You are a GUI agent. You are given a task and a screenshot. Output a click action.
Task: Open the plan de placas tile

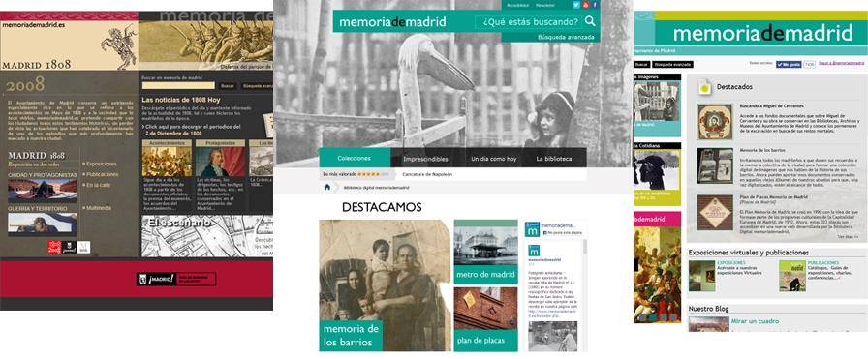pos(485,319)
